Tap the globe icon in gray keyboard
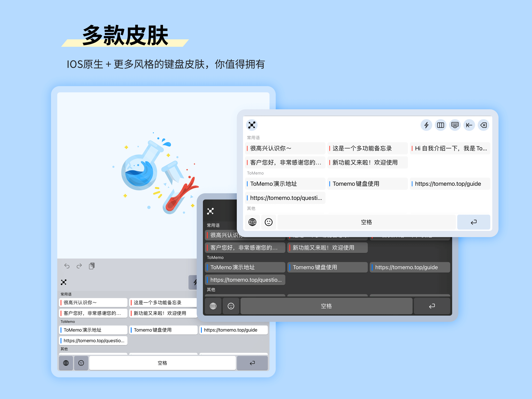This screenshot has height=399, width=532. 66,363
